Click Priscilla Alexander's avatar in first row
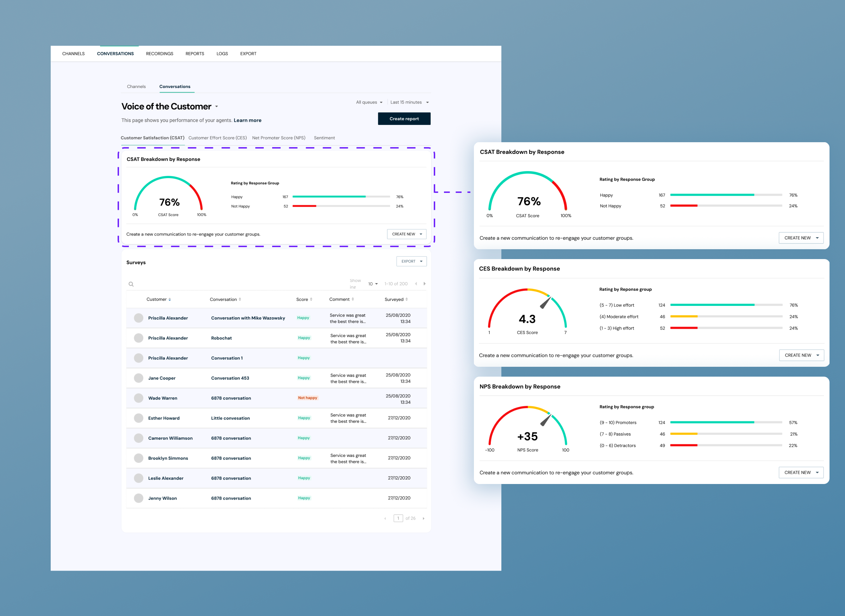The height and width of the screenshot is (616, 845). (139, 318)
